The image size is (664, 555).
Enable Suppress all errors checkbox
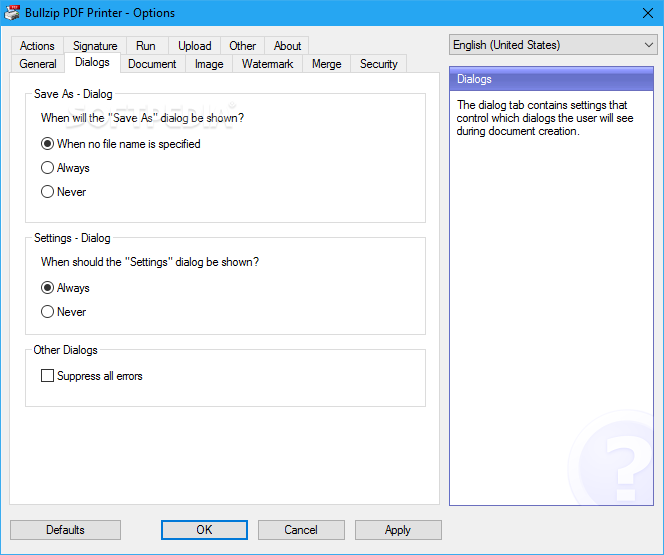tap(91, 376)
